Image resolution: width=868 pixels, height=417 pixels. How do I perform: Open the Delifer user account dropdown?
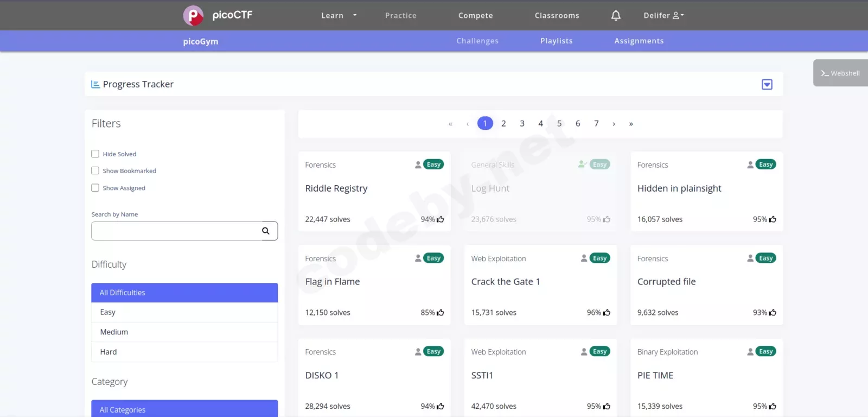tap(663, 15)
